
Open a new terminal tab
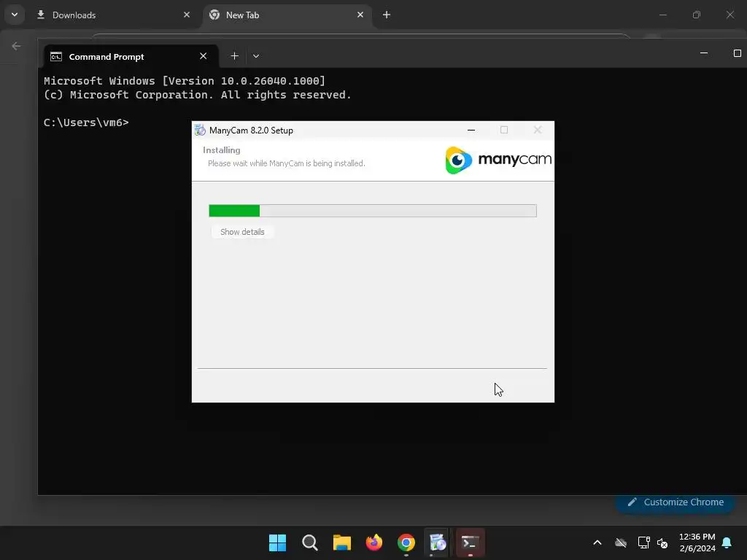tap(234, 56)
